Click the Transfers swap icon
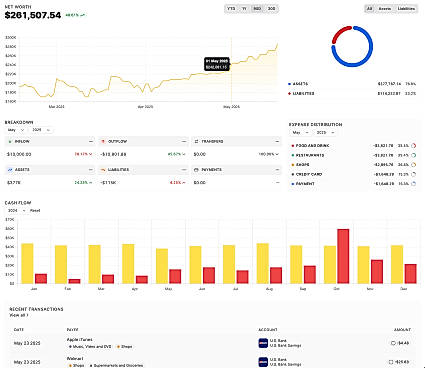425x368 pixels. tap(196, 142)
